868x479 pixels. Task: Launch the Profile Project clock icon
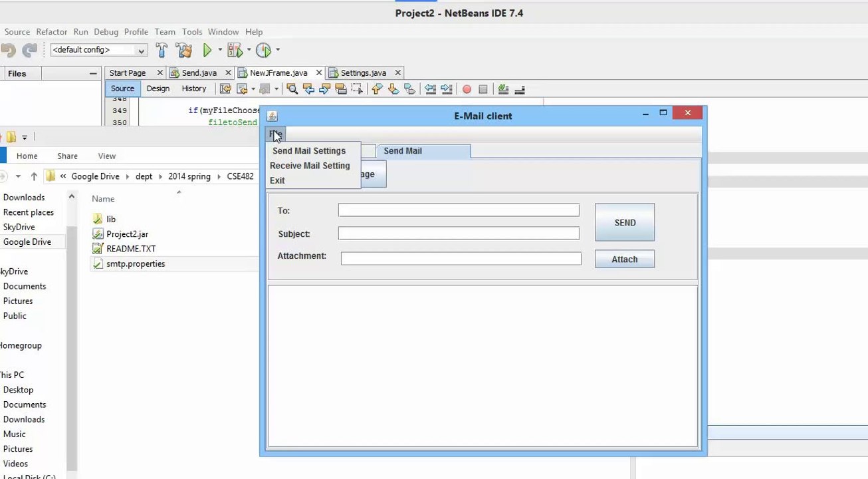coord(263,50)
